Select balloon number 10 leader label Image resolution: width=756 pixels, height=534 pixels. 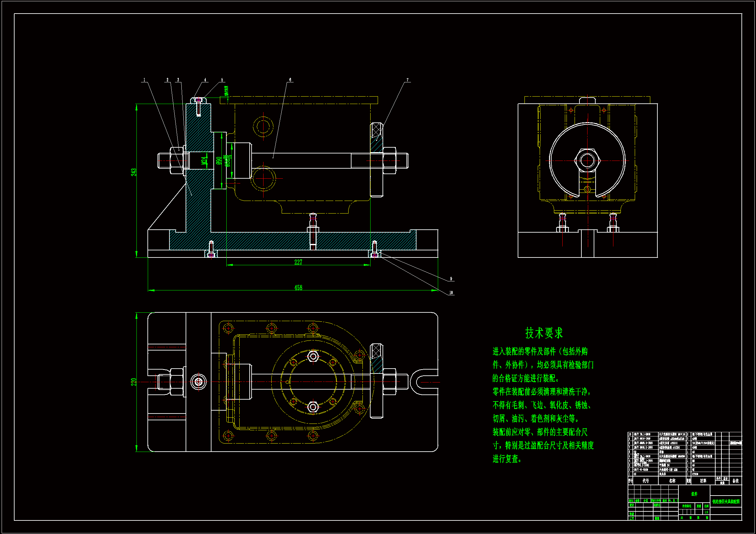coord(451,293)
